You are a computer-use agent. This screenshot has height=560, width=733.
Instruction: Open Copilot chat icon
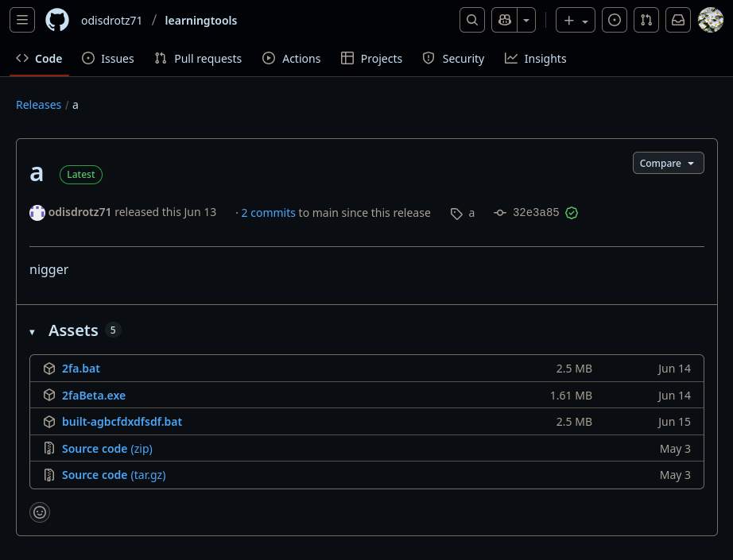504,21
